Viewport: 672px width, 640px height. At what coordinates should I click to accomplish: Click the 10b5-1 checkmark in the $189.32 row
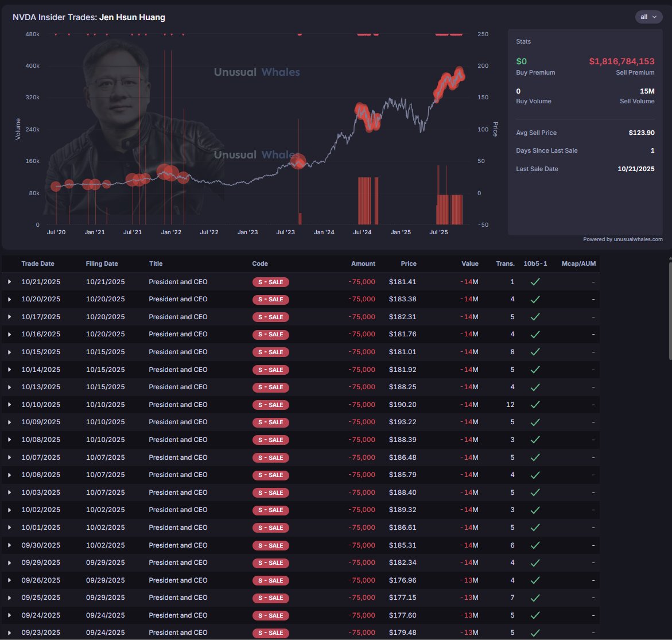[x=535, y=510]
